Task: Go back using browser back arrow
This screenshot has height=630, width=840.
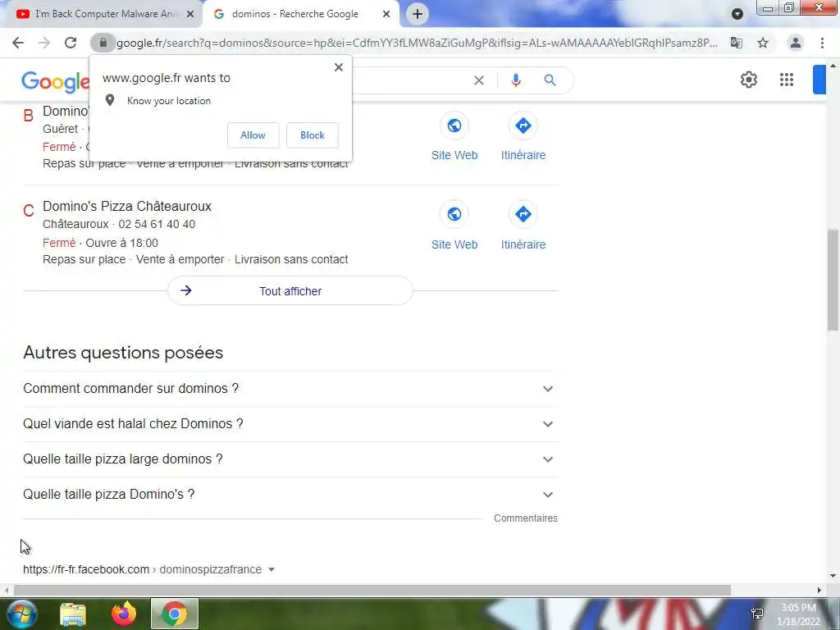Action: click(18, 43)
